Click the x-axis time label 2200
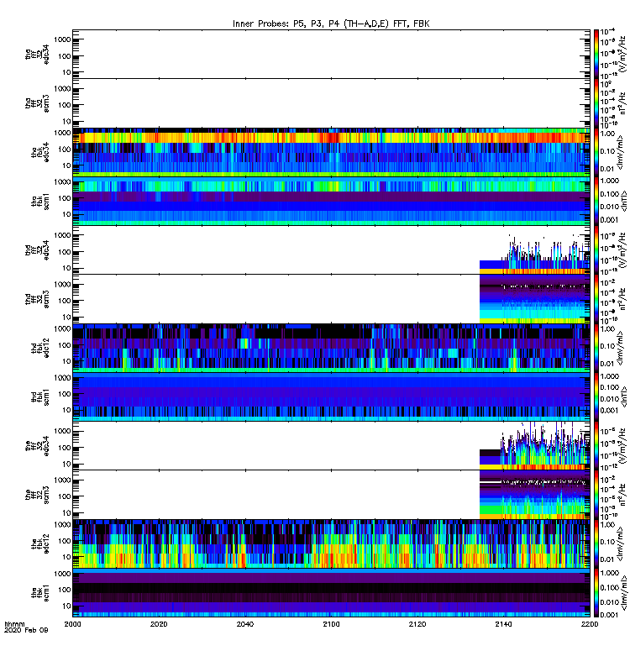Viewport: 630px width, 672px height. [x=590, y=624]
